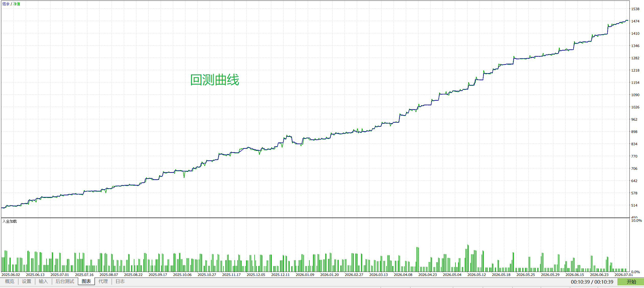Viewport: 644px width, 288px height.
Task: Open the 后台测试 tab
Action: coord(65,281)
